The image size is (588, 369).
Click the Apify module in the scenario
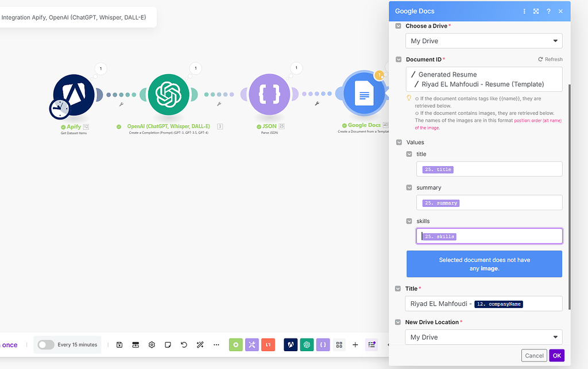72,95
